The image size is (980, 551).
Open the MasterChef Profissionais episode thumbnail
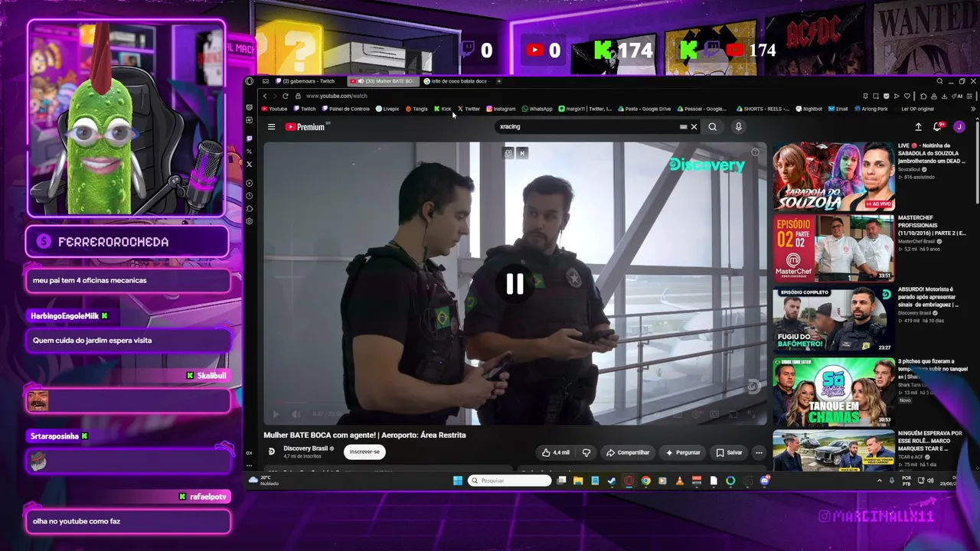point(833,248)
